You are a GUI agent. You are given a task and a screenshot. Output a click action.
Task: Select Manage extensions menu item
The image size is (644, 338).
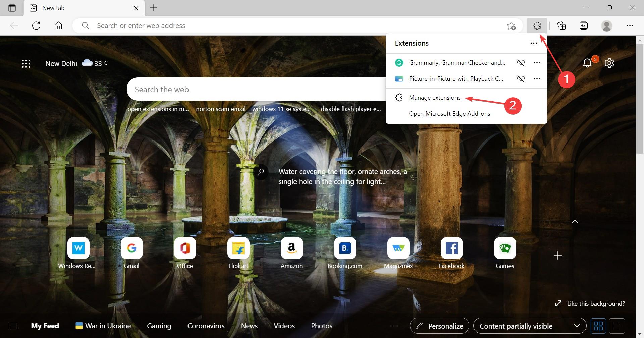[x=435, y=98]
